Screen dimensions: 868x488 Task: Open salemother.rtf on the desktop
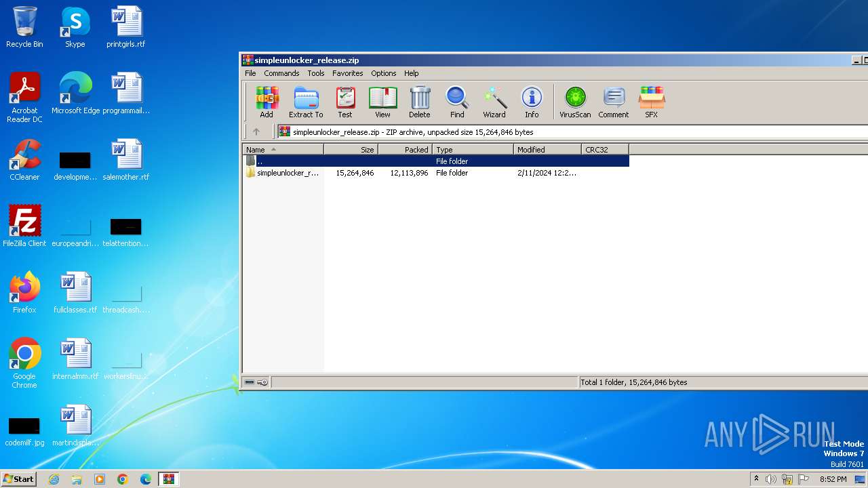[126, 160]
